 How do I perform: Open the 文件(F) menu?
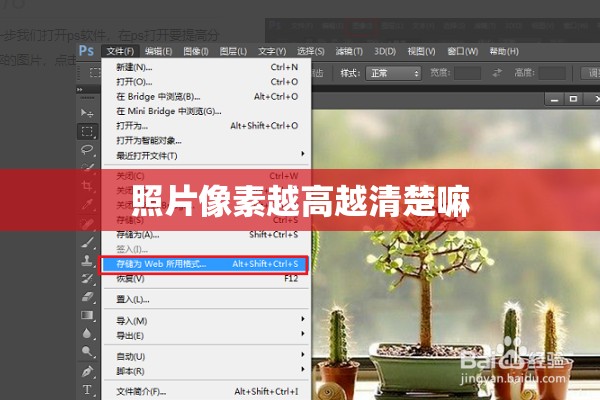[x=120, y=51]
